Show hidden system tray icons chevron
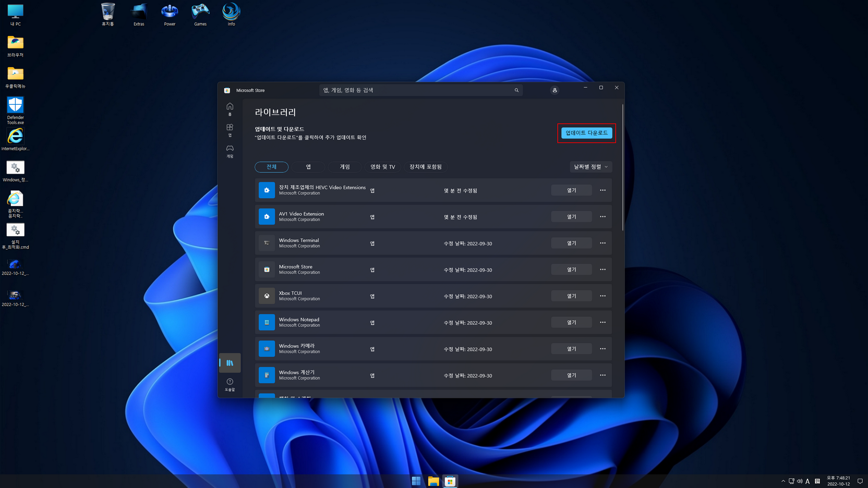 click(783, 481)
